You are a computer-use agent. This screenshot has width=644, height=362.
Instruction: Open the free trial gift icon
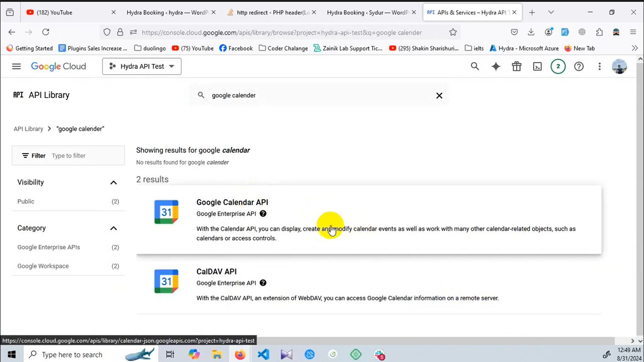[516, 67]
